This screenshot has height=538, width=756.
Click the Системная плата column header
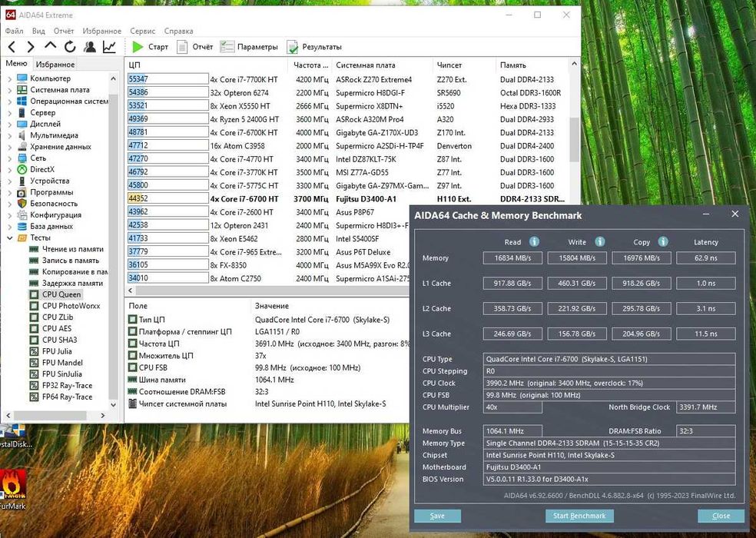click(383, 65)
